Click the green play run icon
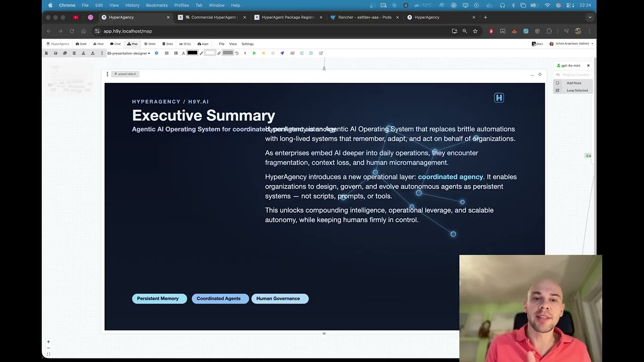Viewport: 644px width, 362px height. click(x=254, y=53)
